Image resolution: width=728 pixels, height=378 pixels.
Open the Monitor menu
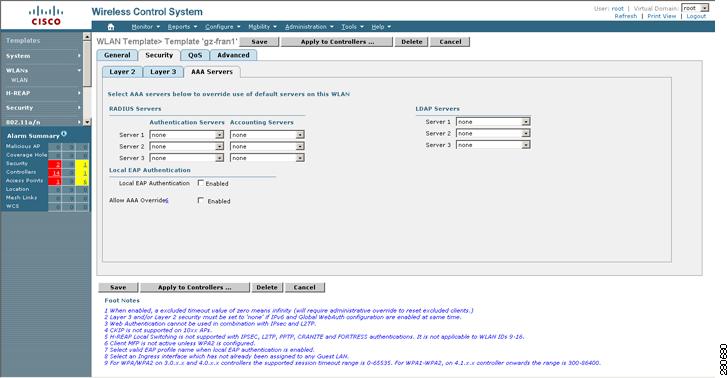(x=145, y=27)
